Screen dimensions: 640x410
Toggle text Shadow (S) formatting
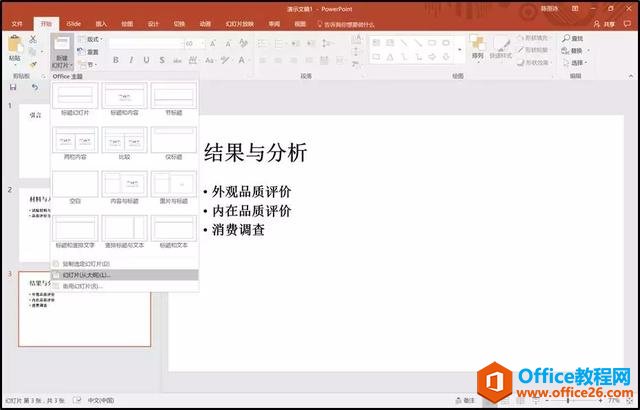162,60
